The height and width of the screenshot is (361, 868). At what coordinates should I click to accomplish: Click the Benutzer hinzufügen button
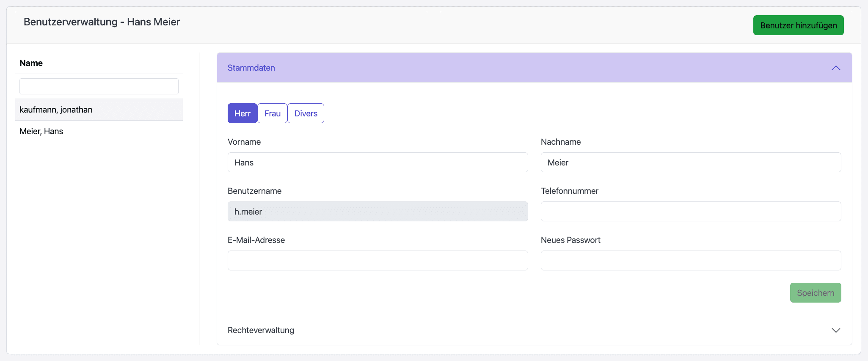798,25
